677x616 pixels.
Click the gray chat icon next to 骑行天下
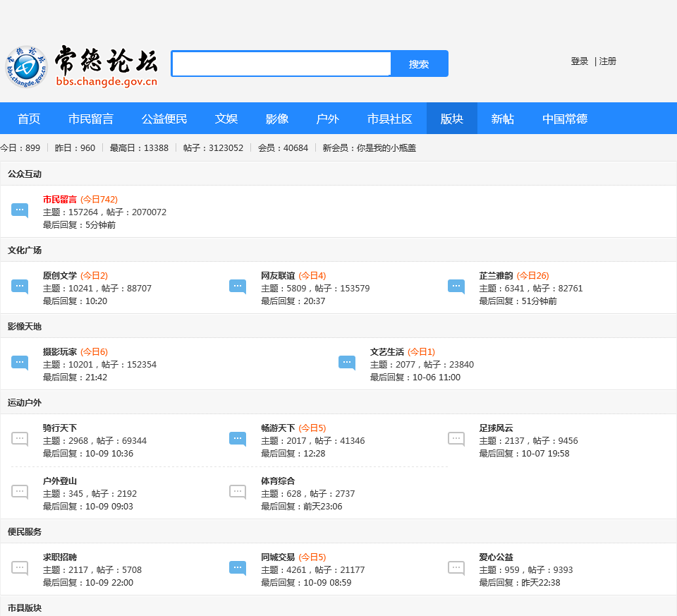pos(20,439)
